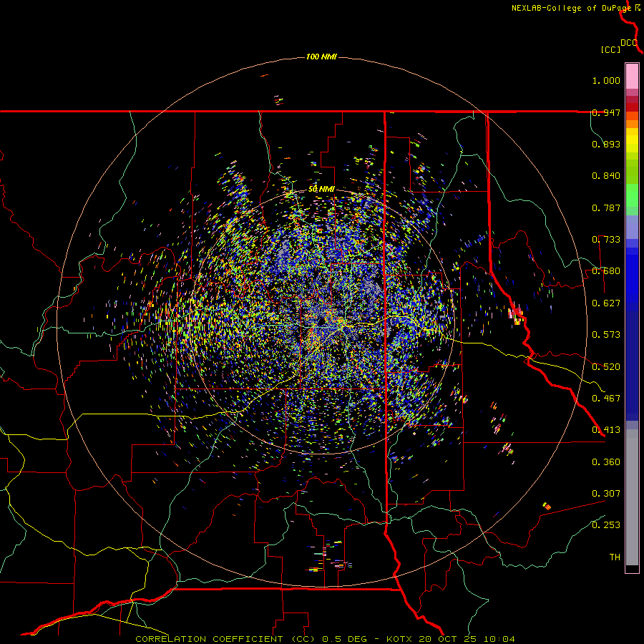The height and width of the screenshot is (644, 644).
Task: Click the 1.000 value on the color scale
Action: click(606, 80)
